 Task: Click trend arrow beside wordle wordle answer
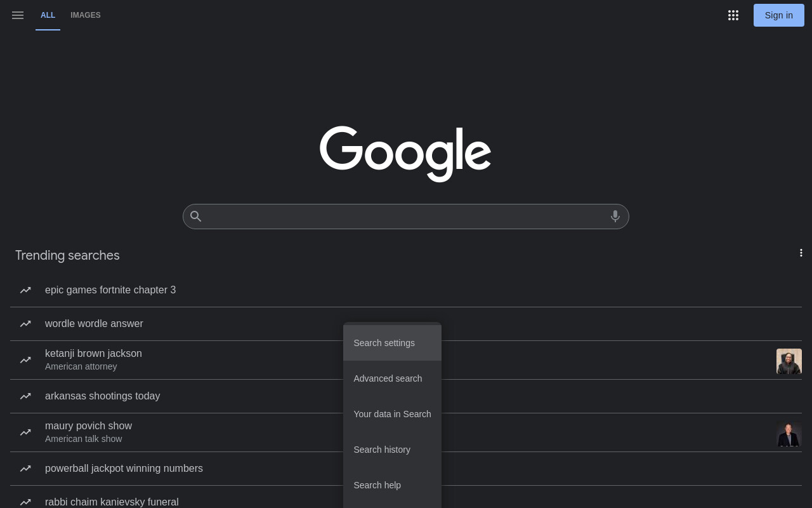(x=25, y=324)
